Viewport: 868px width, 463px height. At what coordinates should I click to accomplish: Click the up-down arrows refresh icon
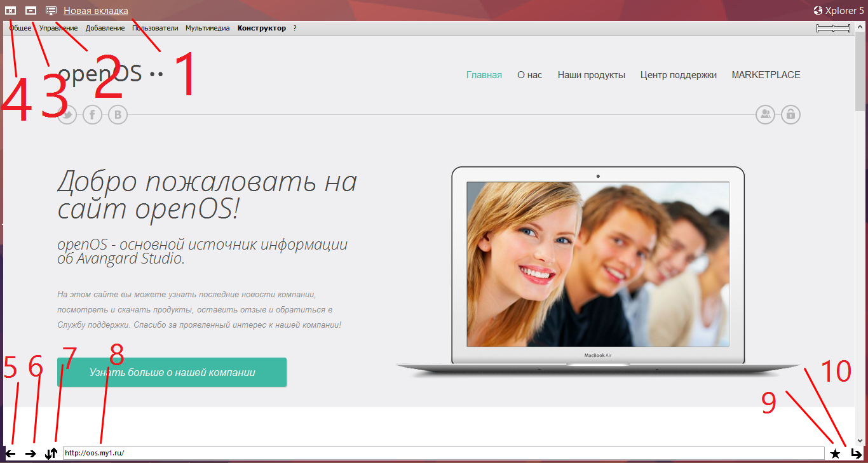51,453
